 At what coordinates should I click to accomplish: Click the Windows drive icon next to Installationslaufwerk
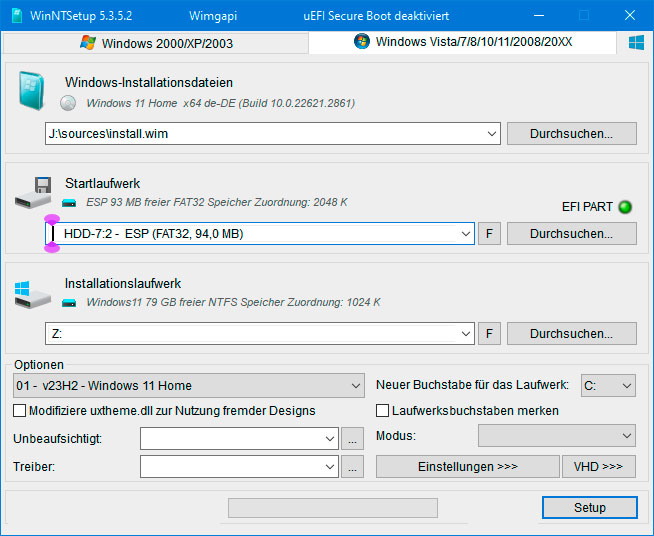point(33,294)
